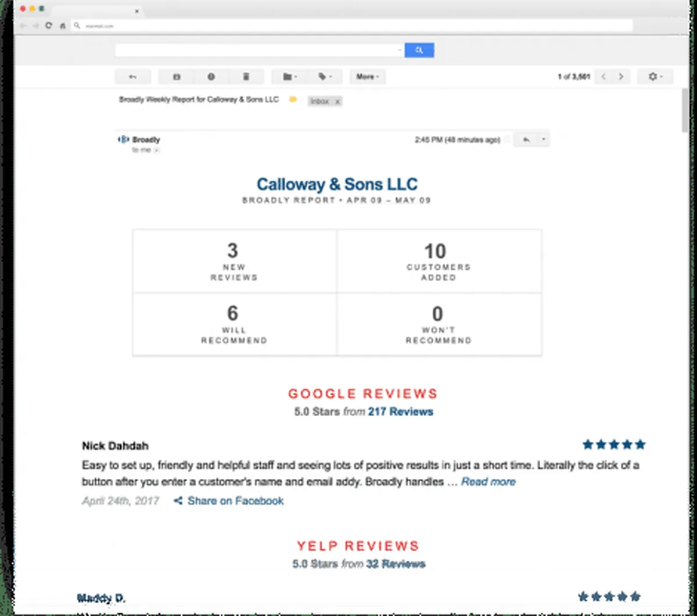Click the '2:45 PM (48 minutes ago)' timestamp

tap(458, 140)
